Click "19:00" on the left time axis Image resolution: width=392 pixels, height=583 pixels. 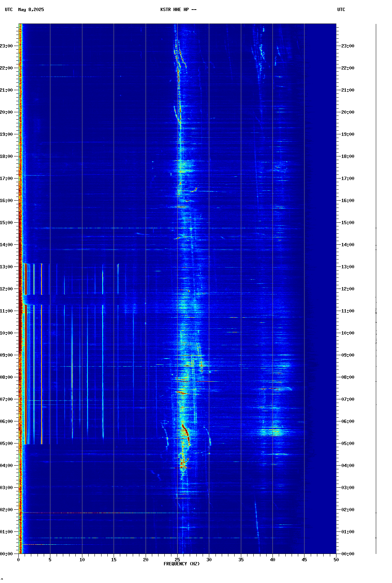coord(6,134)
